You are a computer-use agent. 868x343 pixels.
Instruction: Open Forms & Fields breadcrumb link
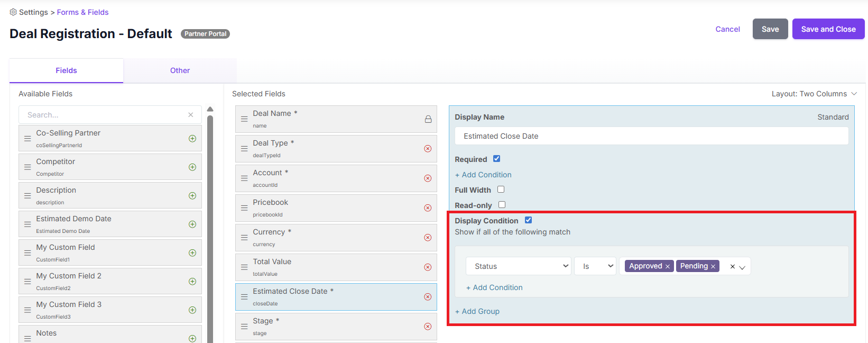coord(83,12)
